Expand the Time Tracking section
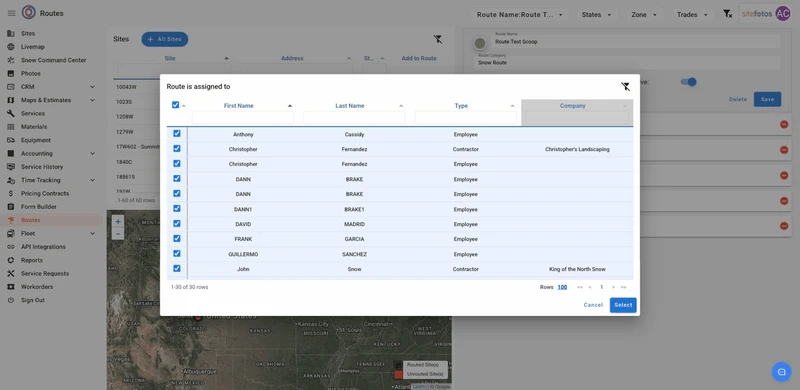800x390 pixels. click(92, 180)
